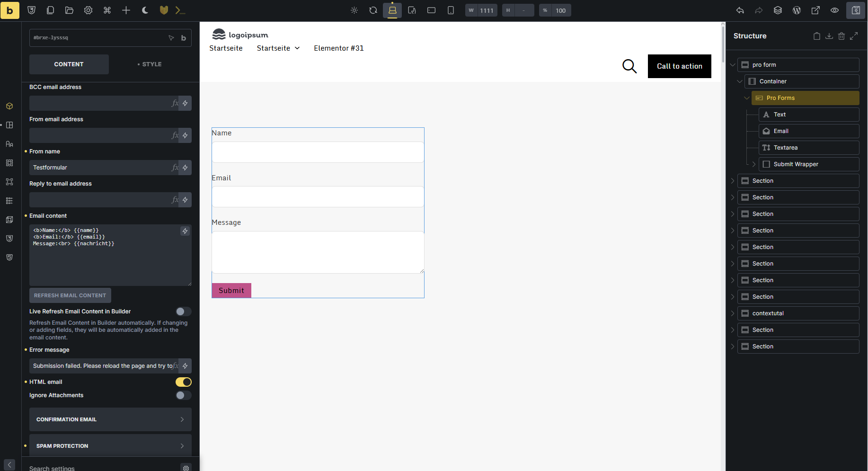
Task: Click the trash icon in Structure panel
Action: coord(841,36)
